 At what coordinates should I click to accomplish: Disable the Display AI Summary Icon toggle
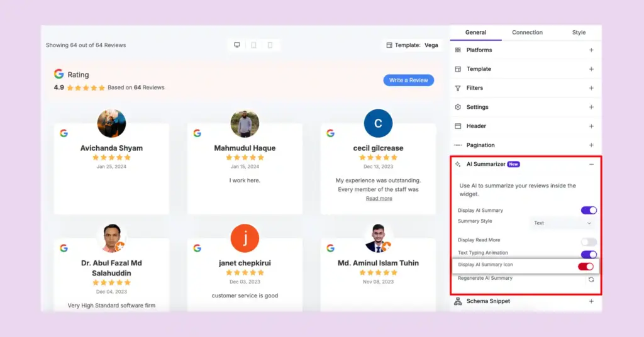pyautogui.click(x=586, y=267)
